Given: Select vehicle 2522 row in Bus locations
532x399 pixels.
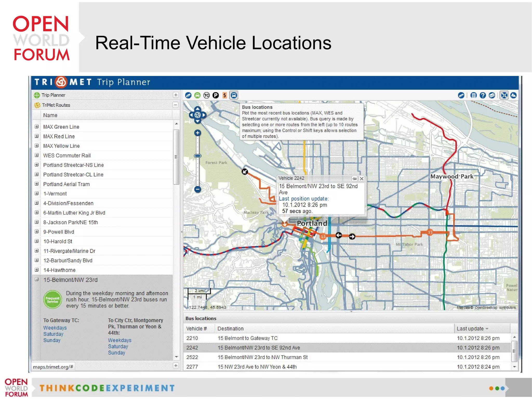Looking at the screenshot, I should click(x=262, y=357).
